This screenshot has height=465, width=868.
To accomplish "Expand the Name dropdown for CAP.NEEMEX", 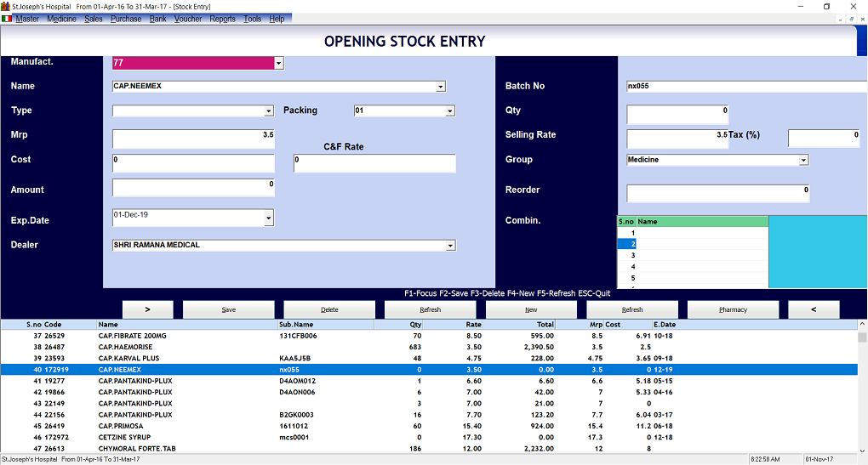I will coord(440,87).
